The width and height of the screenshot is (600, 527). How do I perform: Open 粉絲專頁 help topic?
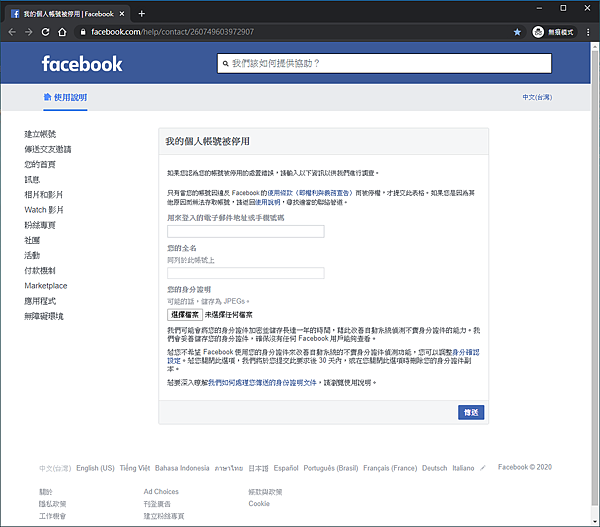click(40, 225)
